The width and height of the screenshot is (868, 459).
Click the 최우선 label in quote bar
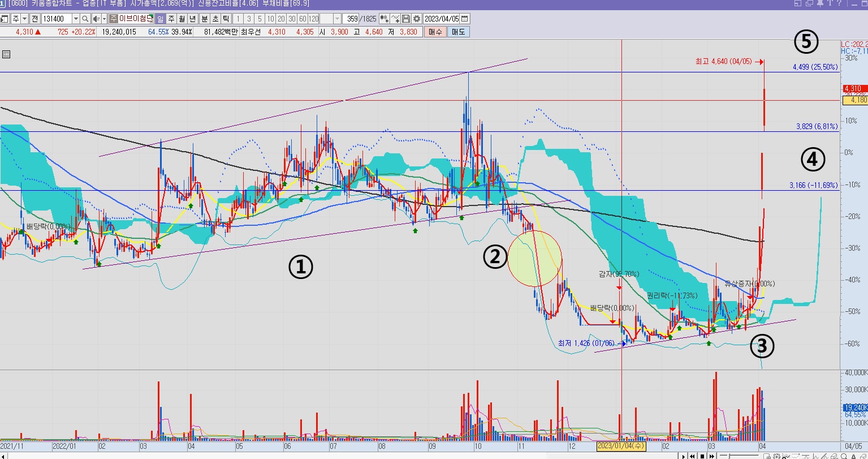click(251, 32)
